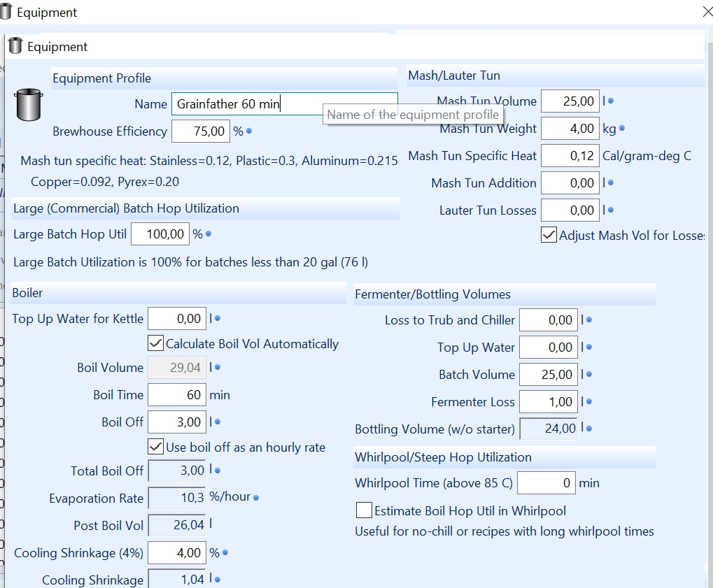Uncheck Adjust Mash Vol for Losses

(x=549, y=236)
